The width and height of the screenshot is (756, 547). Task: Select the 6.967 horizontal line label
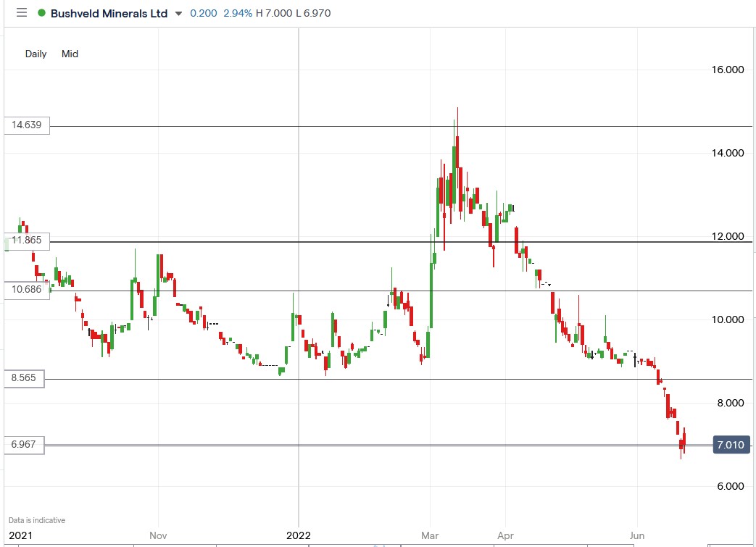[24, 445]
